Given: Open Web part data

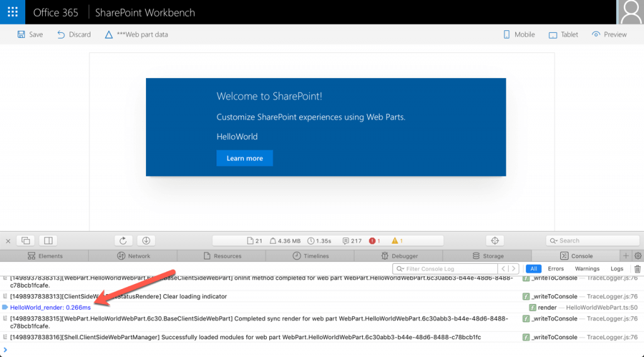Looking at the screenshot, I should tap(136, 35).
